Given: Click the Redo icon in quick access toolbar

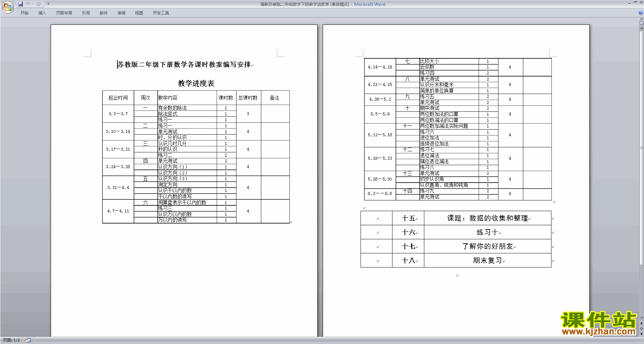Looking at the screenshot, I should (x=39, y=4).
